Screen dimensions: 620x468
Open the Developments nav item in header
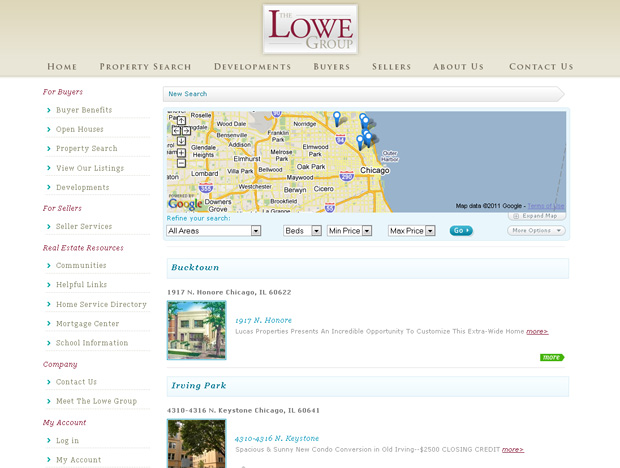253,66
